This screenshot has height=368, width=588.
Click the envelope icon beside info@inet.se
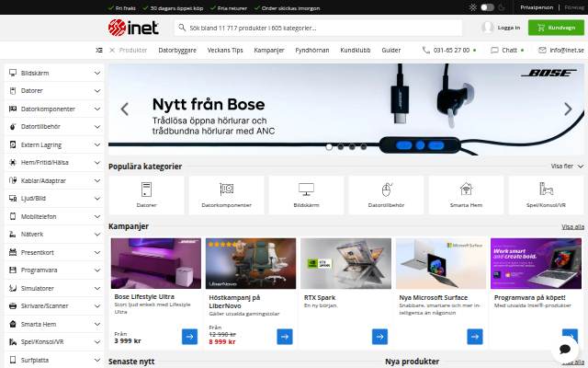pyautogui.click(x=542, y=50)
